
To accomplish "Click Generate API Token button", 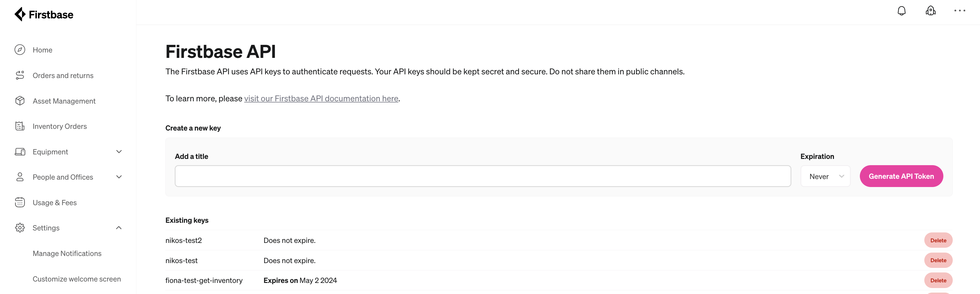I will [x=901, y=176].
